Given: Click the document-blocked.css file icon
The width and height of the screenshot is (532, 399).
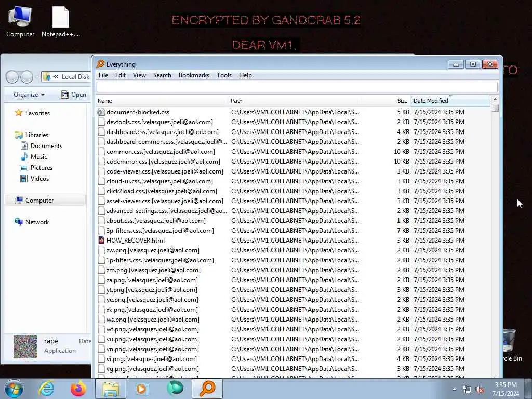Looking at the screenshot, I should coord(101,112).
